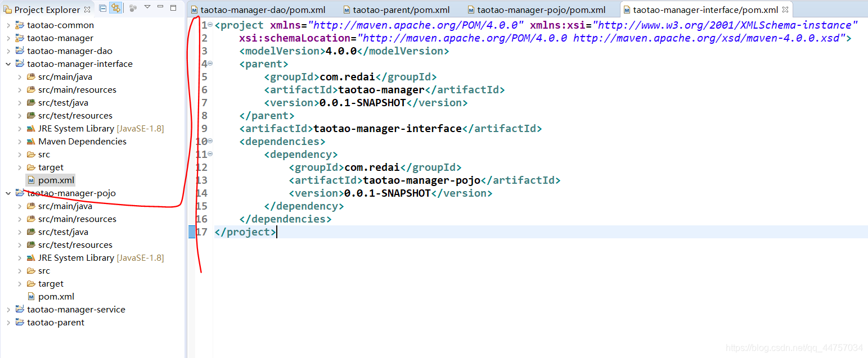Click src folder icon under taotao-manager-interface

[x=31, y=155]
